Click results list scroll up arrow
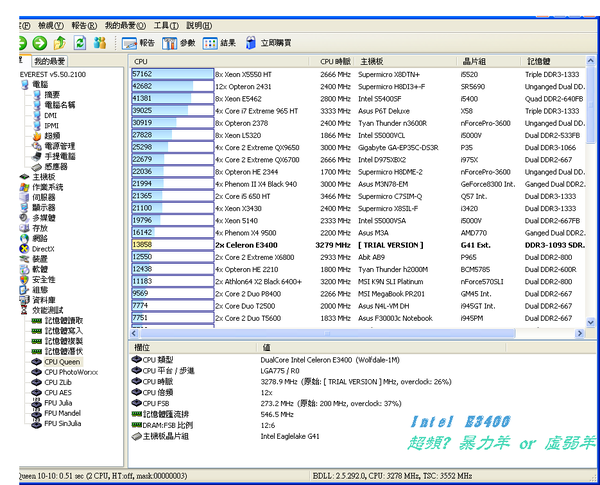The width and height of the screenshot is (600, 485). (590, 61)
